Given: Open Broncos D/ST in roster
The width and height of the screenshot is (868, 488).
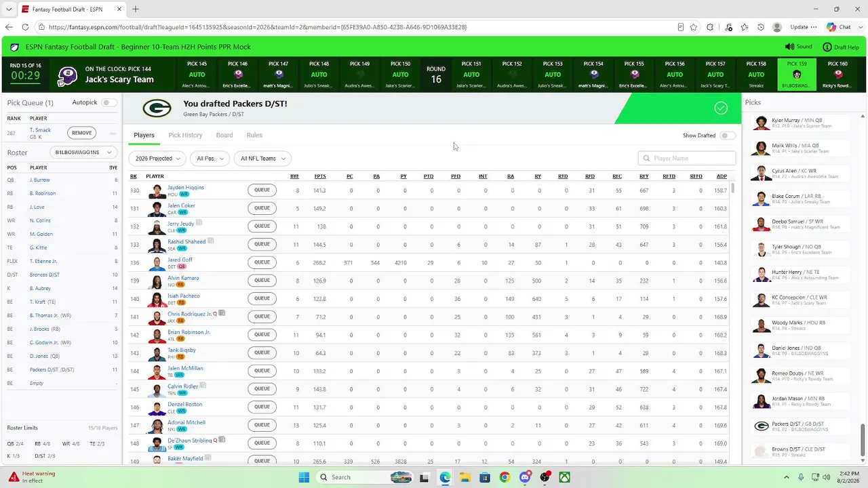Looking at the screenshot, I should (x=45, y=274).
